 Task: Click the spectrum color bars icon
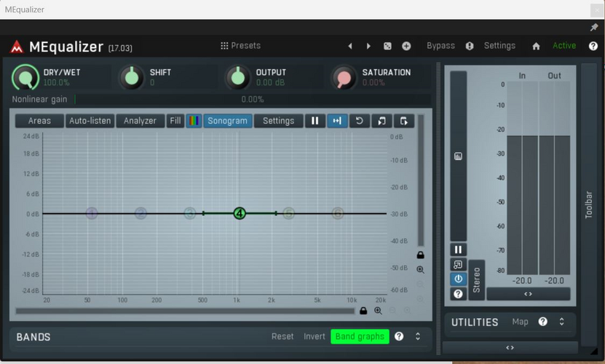194,121
